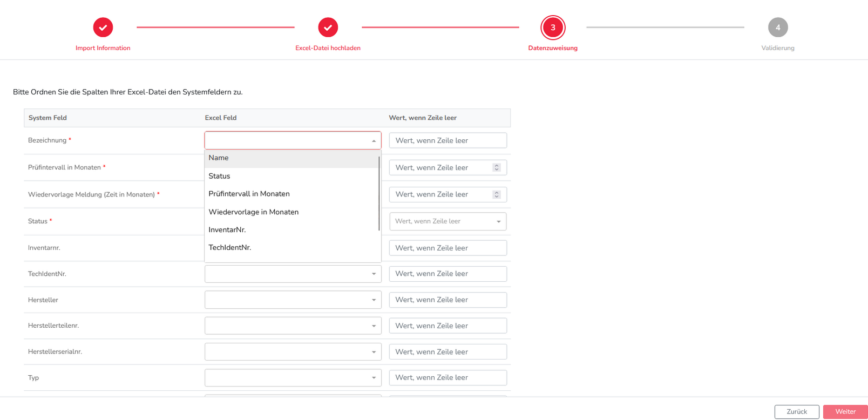Click the Wiedervorlage default value number spinner
Viewport: 868px width, 420px height.
pos(497,194)
